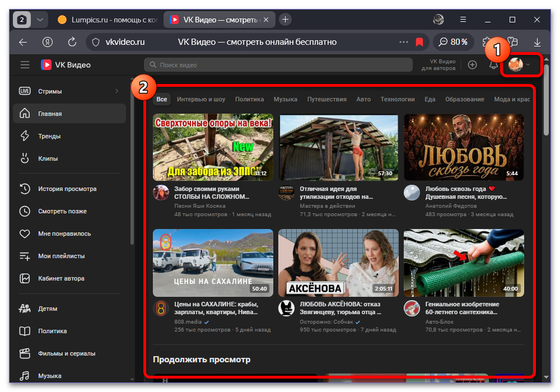
Task: Reload the page
Action: (x=72, y=42)
